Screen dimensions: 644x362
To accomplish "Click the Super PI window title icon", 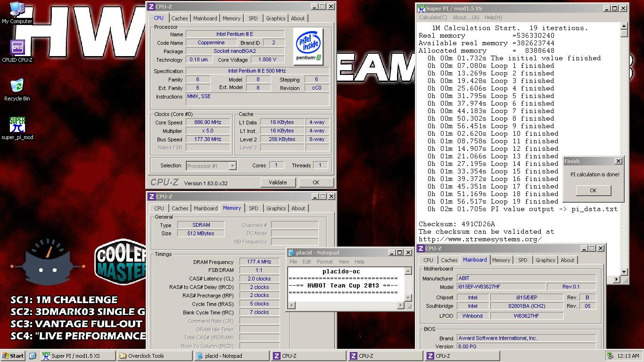I will point(421,8).
